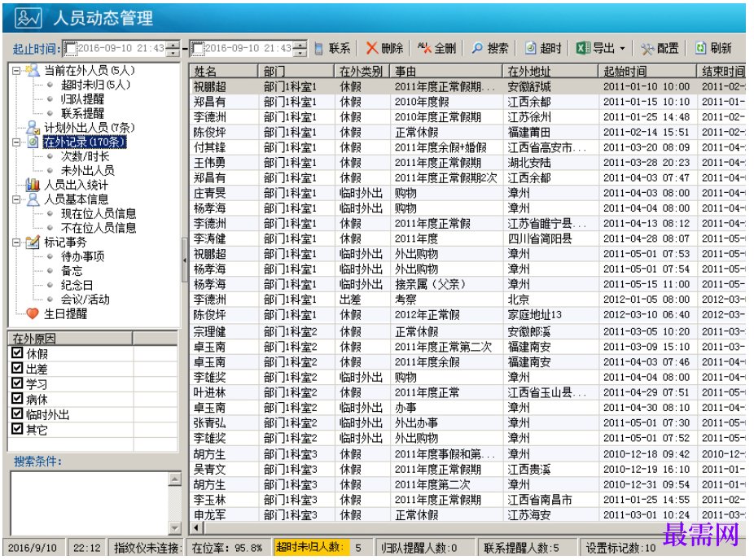Click the end time spinner arrows
This screenshot has width=754, height=560.
point(300,48)
